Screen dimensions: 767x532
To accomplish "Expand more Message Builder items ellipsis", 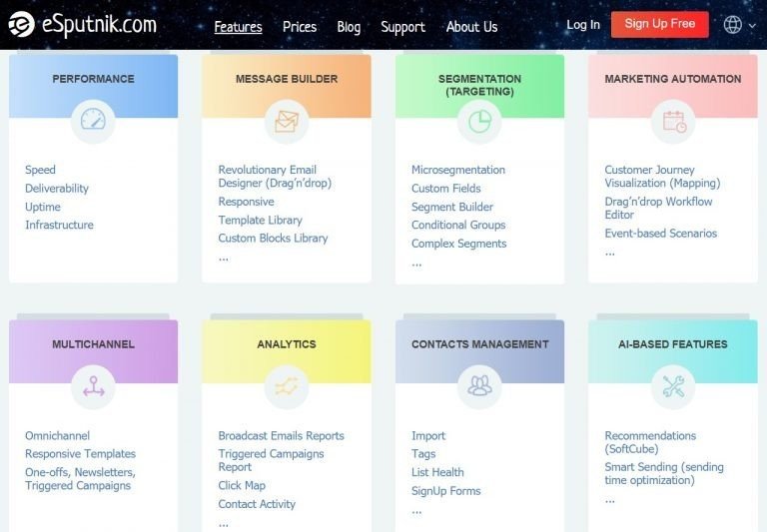I will click(x=224, y=259).
